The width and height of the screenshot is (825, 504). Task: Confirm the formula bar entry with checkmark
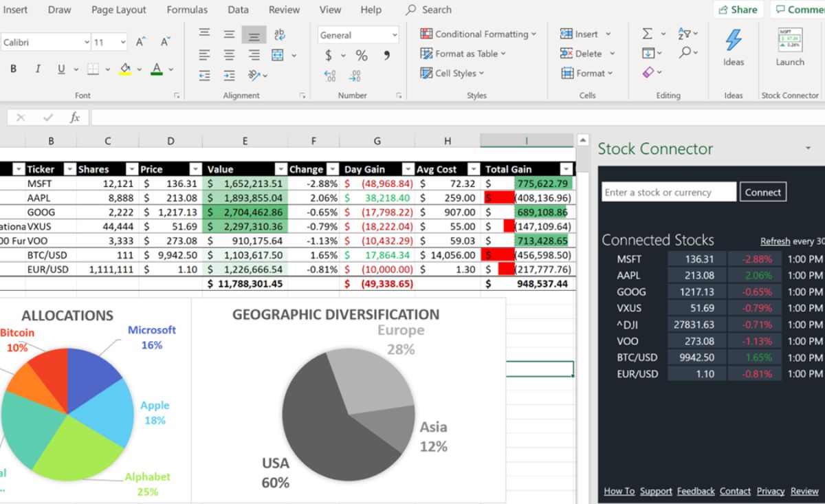click(48, 118)
